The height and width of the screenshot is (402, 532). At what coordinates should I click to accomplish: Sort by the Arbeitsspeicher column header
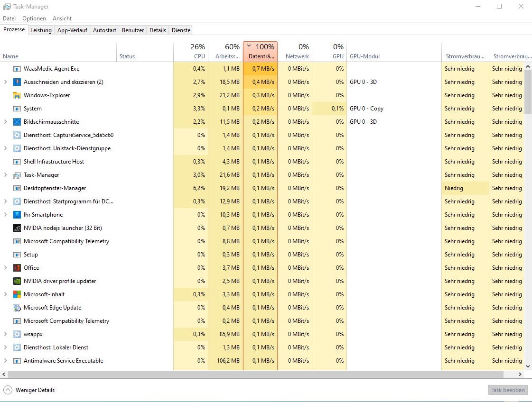(x=225, y=52)
